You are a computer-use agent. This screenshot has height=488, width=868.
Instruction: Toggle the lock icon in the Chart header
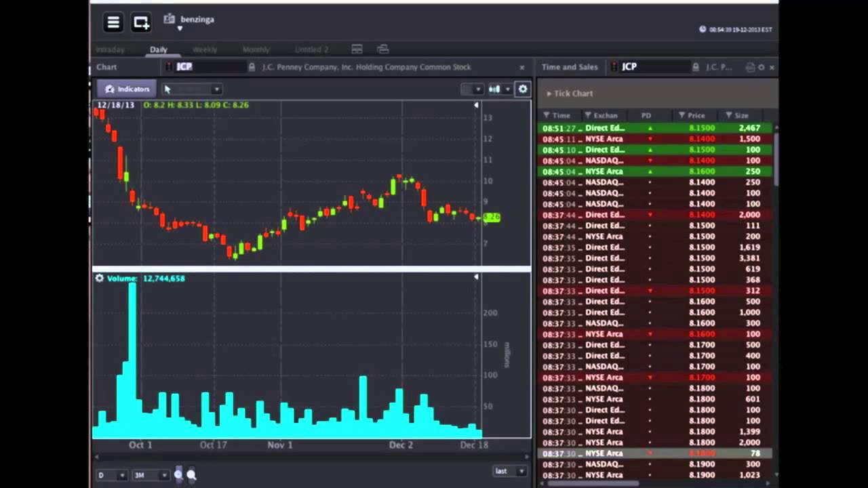coord(252,67)
